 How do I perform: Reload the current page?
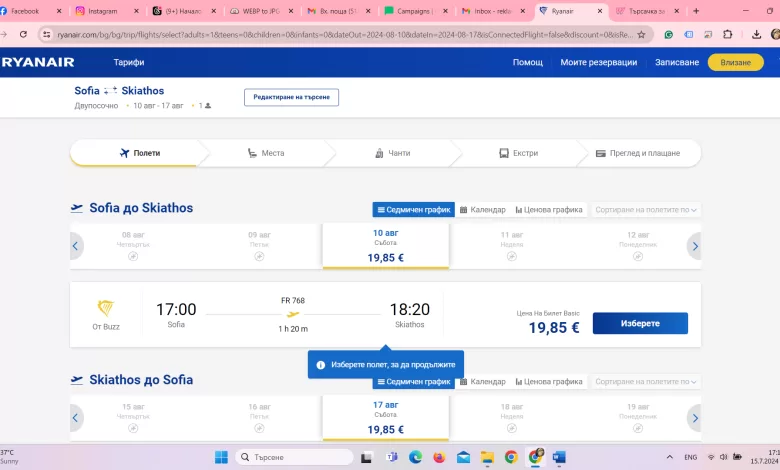coord(23,34)
